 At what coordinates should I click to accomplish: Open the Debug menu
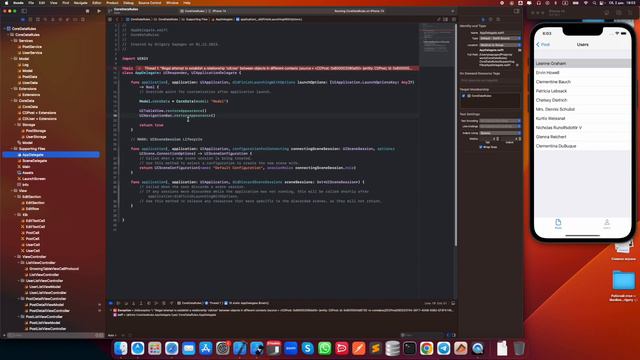(128, 2)
